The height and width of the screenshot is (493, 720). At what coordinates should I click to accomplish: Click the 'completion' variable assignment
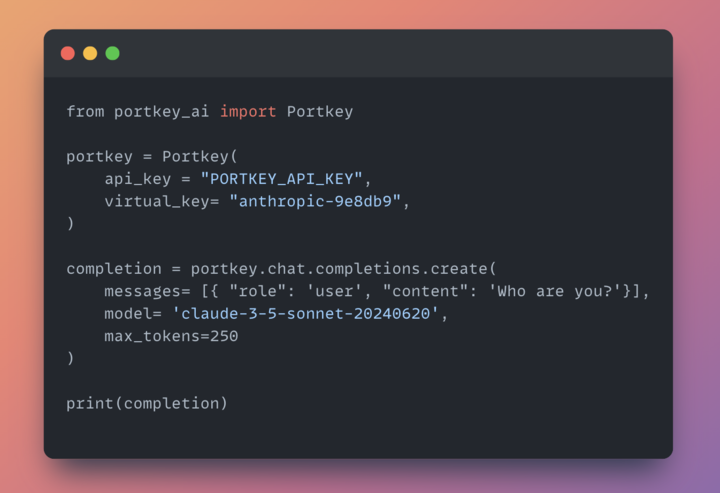click(x=114, y=269)
